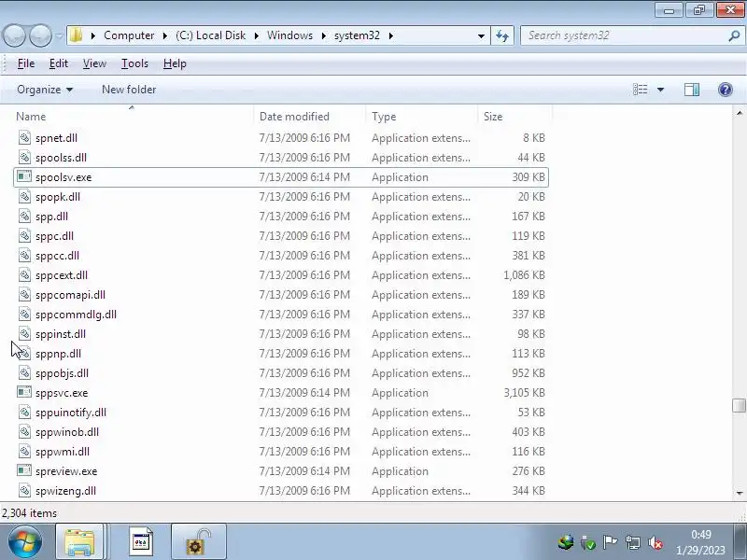Open the recent pages dropdown arrow

click(59, 36)
